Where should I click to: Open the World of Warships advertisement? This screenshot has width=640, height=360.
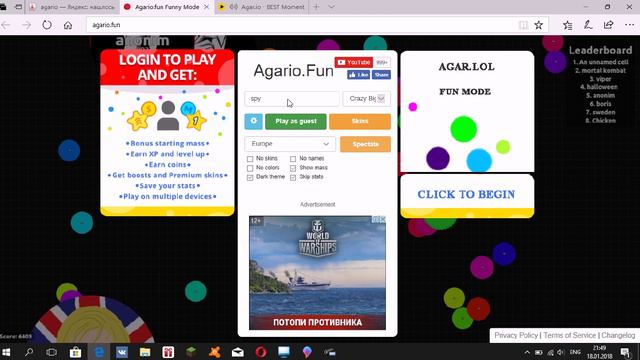[317, 273]
